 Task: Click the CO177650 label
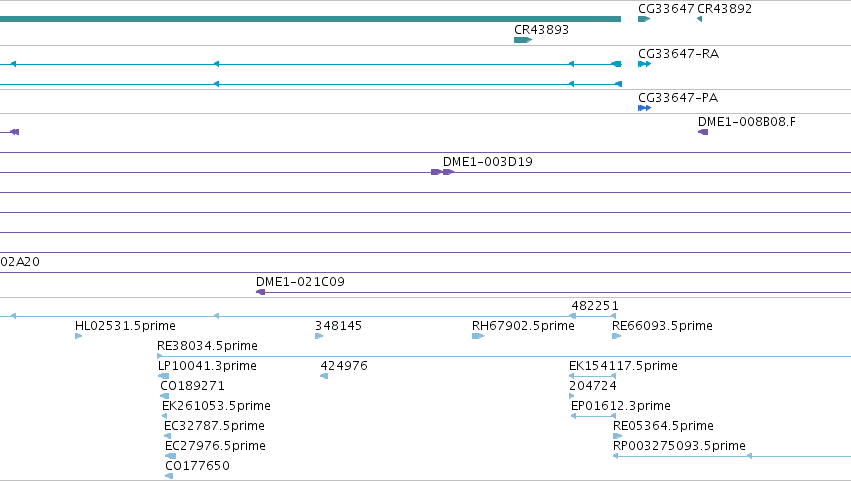click(198, 466)
